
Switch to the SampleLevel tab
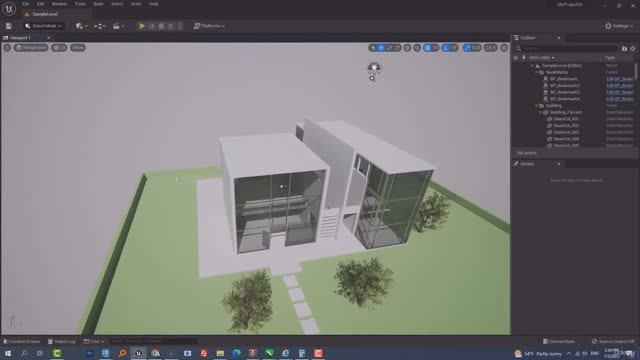[x=45, y=14]
